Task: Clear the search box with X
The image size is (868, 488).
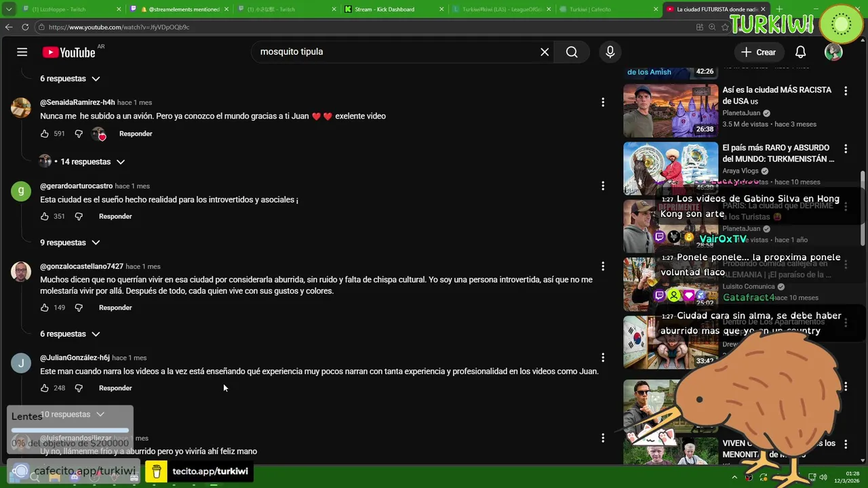Action: (x=545, y=52)
